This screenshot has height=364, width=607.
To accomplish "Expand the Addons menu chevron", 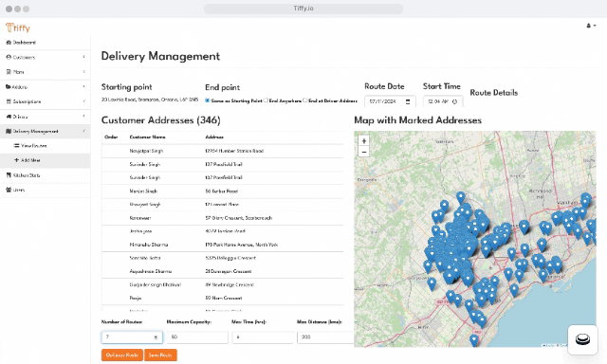I will point(83,86).
